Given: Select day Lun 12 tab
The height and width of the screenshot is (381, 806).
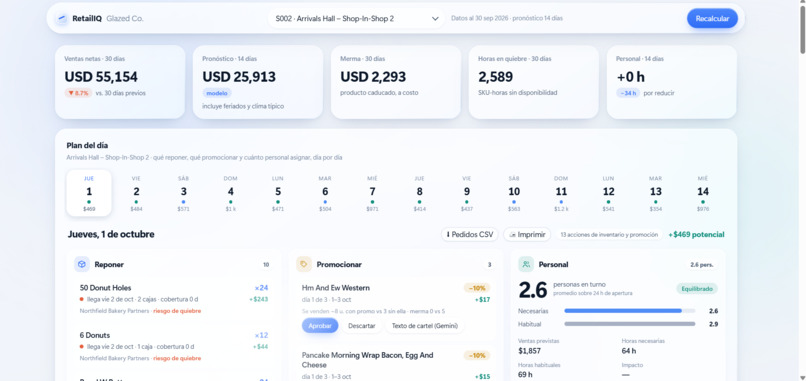Looking at the screenshot, I should (x=608, y=193).
